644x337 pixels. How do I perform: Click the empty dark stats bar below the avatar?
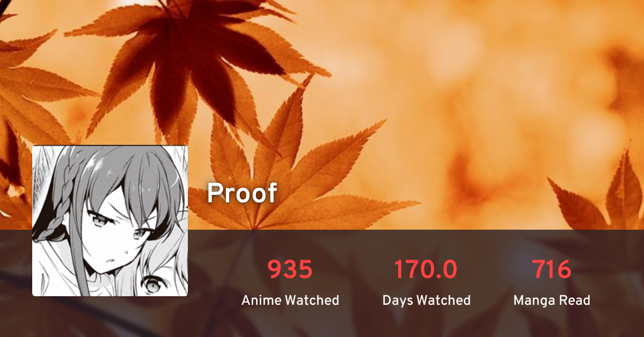click(x=110, y=317)
